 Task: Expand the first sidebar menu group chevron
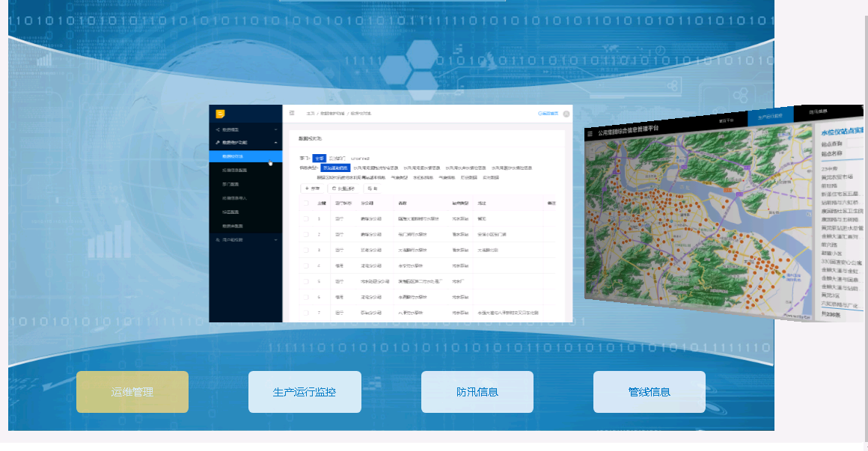(x=276, y=129)
